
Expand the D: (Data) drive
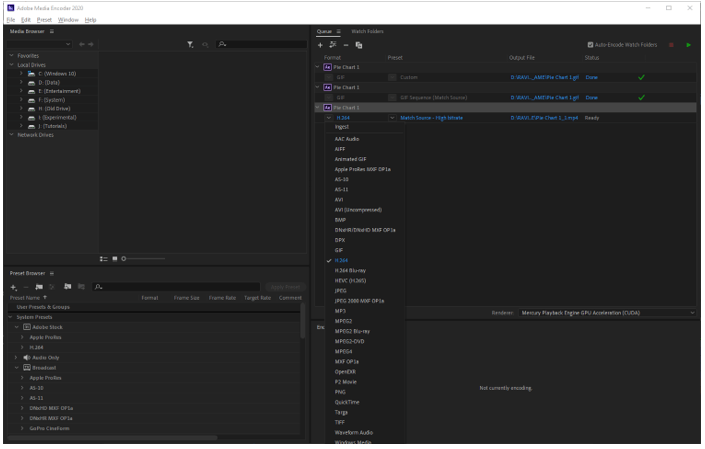21,83
